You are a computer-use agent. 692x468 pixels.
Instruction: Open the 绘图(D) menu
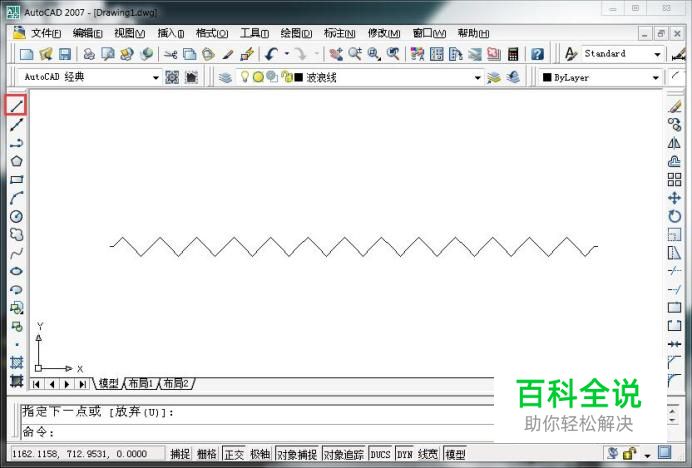point(296,33)
